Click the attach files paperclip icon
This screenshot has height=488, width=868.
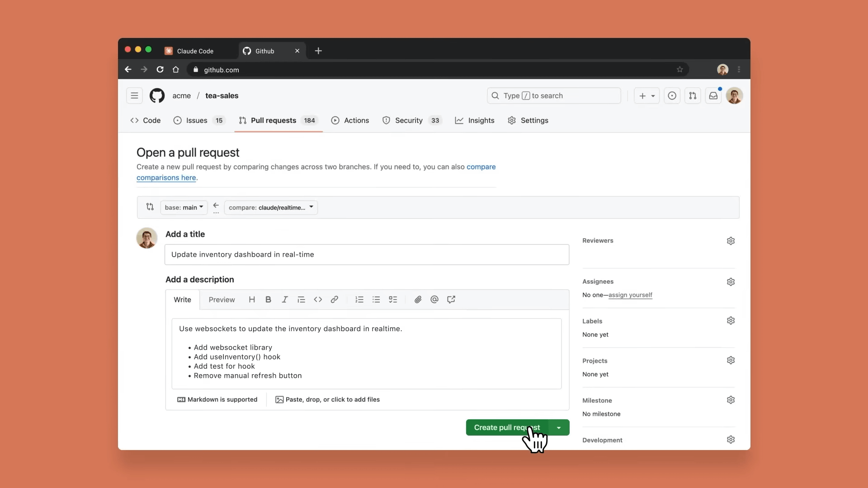418,300
